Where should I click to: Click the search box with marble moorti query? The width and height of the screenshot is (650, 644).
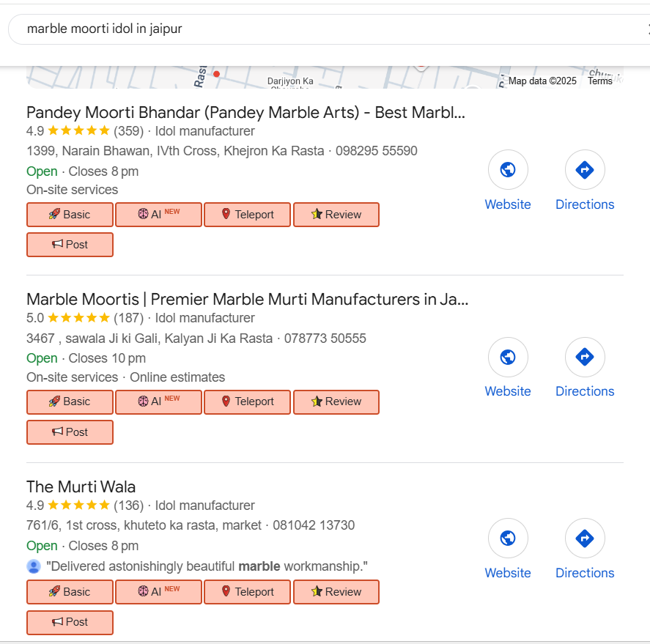322,29
